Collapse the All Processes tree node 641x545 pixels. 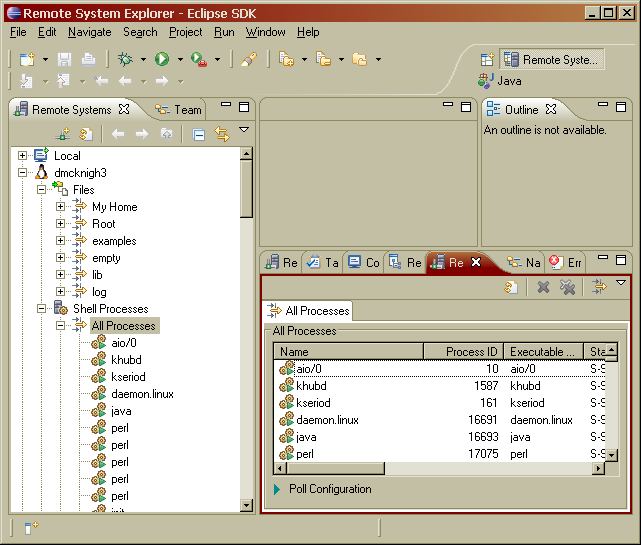(x=60, y=325)
